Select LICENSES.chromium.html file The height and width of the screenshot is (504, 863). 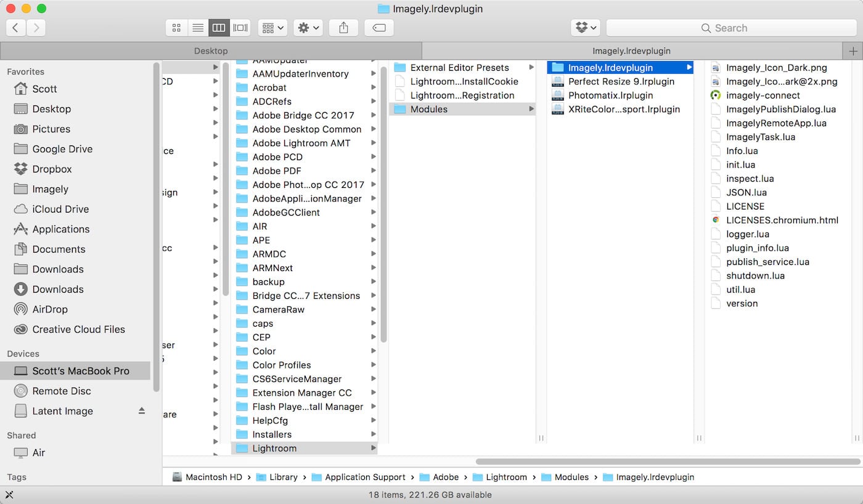775,220
